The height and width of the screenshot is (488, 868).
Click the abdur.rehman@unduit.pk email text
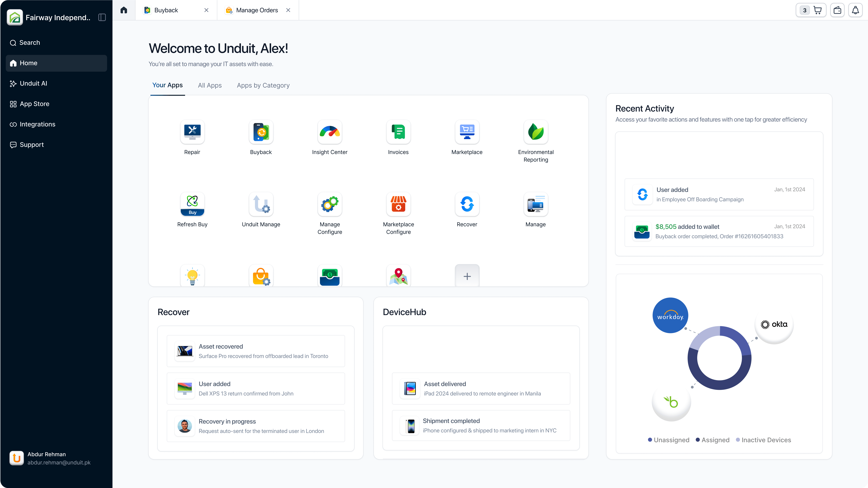[x=59, y=462]
